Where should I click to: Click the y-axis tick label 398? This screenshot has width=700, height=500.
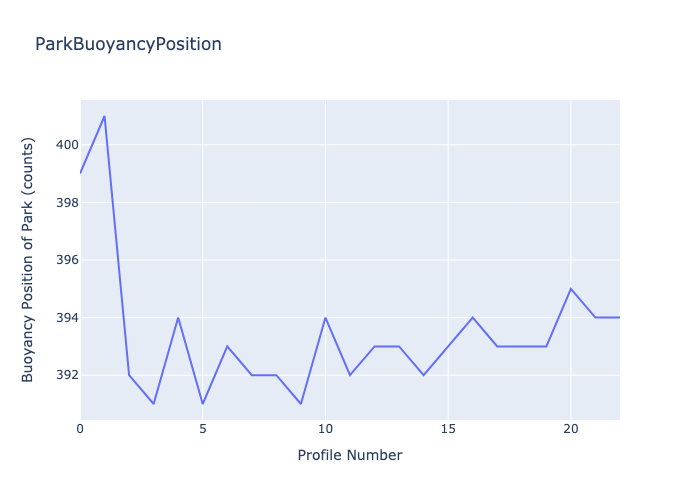pyautogui.click(x=67, y=203)
